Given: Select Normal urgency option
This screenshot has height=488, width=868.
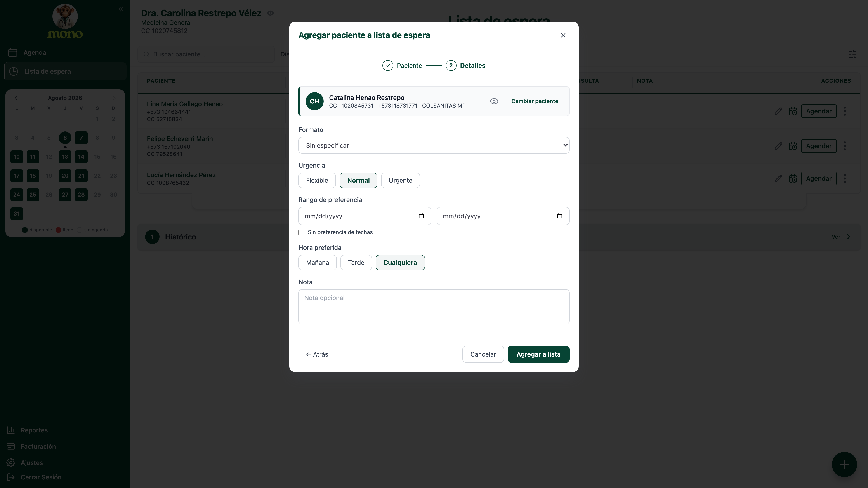Looking at the screenshot, I should click(x=358, y=180).
